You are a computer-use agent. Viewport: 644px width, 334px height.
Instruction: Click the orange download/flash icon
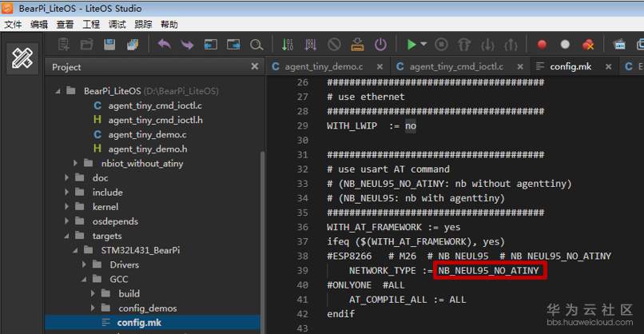(357, 45)
